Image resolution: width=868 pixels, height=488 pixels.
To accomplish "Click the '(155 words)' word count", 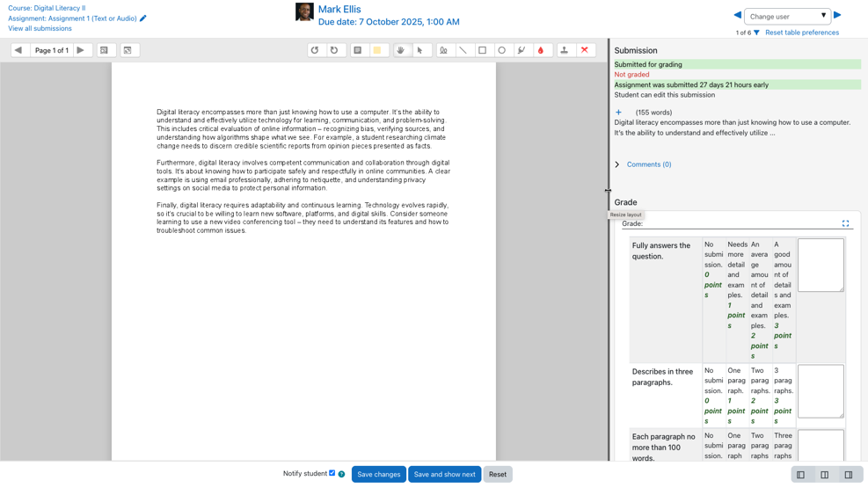I will [653, 113].
